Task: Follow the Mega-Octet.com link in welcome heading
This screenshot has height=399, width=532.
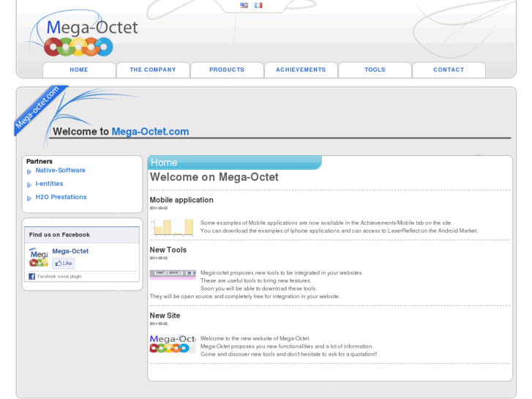Action: point(150,132)
